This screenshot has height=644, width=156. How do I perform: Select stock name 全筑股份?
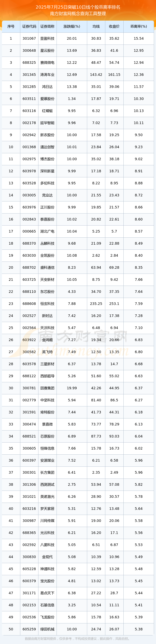[47, 255]
